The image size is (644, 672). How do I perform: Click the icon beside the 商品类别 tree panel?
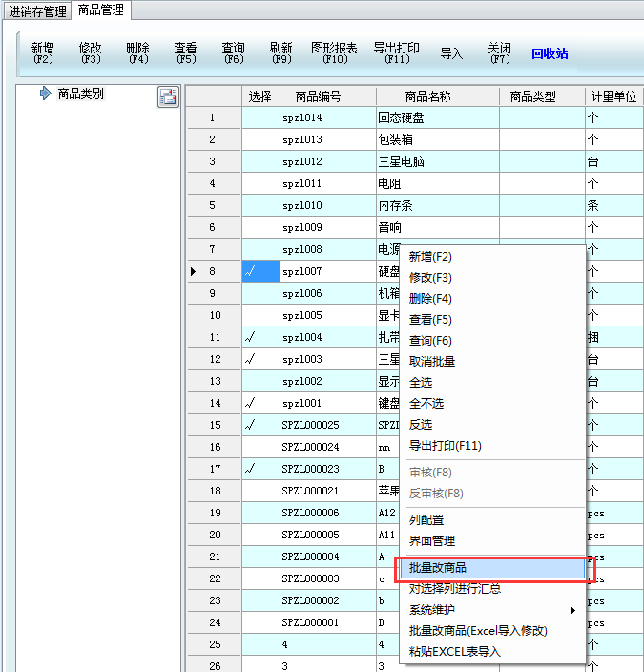pyautogui.click(x=168, y=96)
